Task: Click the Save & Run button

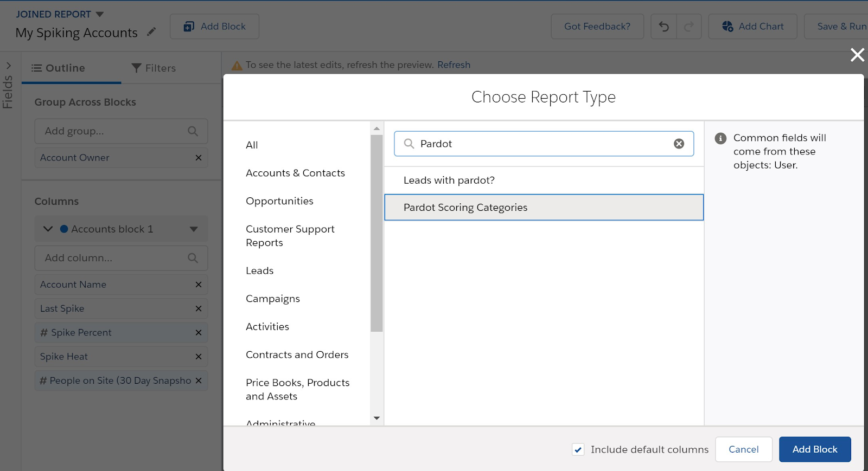Action: (x=836, y=27)
